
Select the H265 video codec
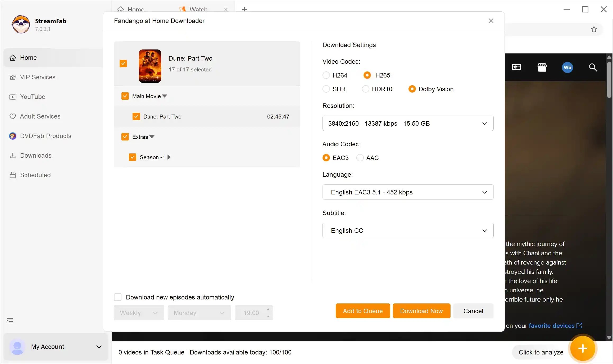[367, 75]
